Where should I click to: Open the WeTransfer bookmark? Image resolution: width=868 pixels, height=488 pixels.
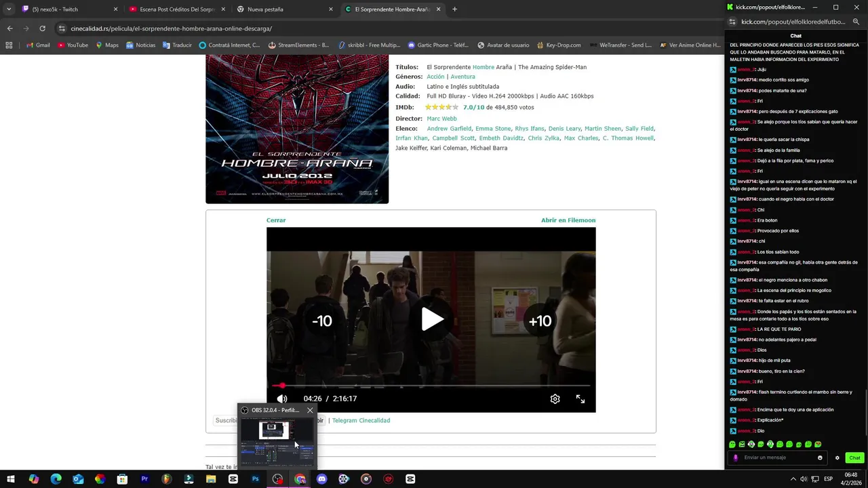[x=620, y=45]
